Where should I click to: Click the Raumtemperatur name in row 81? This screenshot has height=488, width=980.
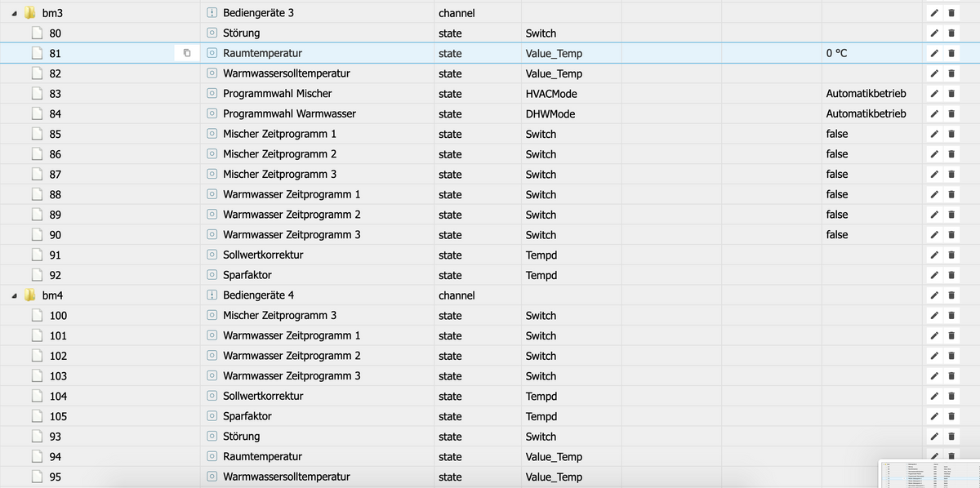coord(262,54)
